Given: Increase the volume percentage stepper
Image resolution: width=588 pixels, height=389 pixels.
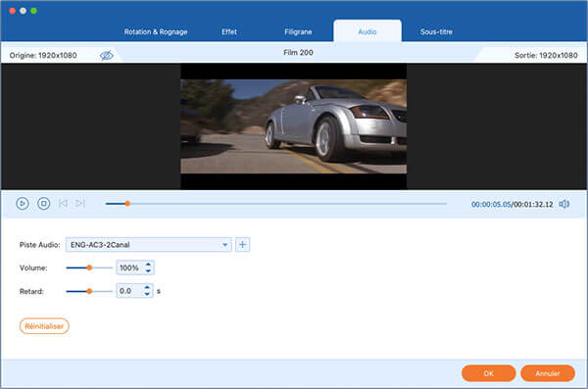Looking at the screenshot, I should tap(148, 265).
